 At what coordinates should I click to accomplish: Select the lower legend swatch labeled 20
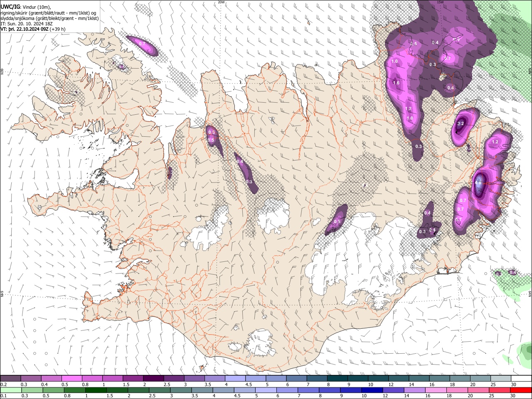pos(478,390)
